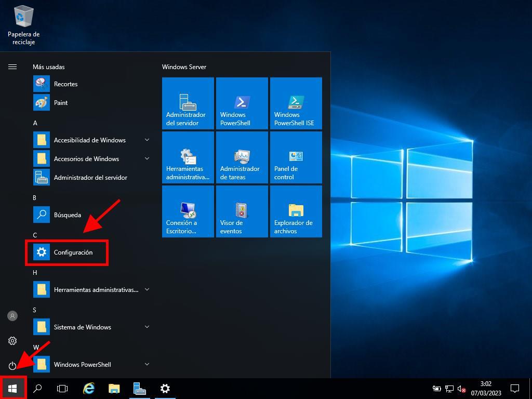Screen dimensions: 532x399
Task: Click the clock showing 3:02 in taskbar
Action: coord(486,389)
